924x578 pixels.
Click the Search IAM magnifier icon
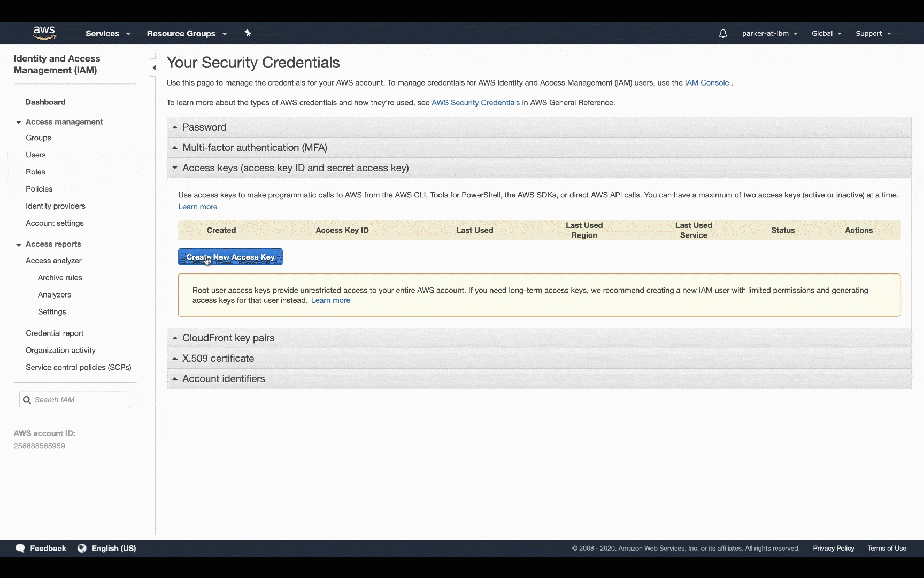point(27,400)
